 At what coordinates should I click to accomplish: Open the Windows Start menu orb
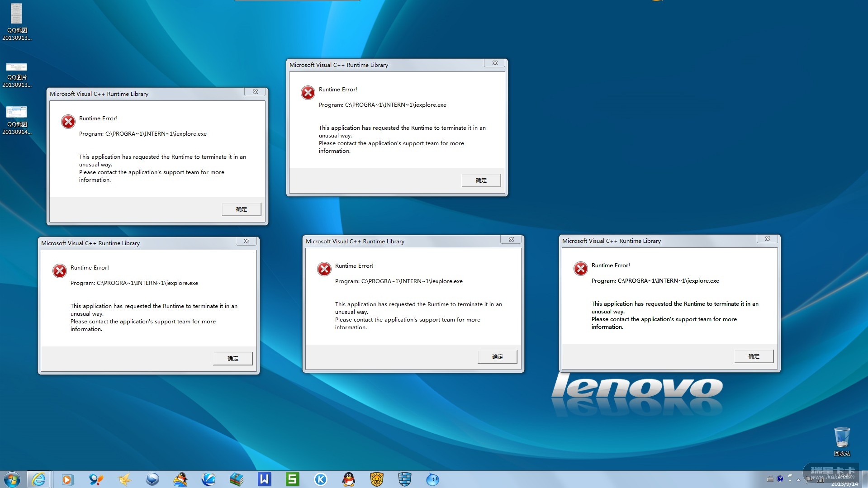point(12,479)
